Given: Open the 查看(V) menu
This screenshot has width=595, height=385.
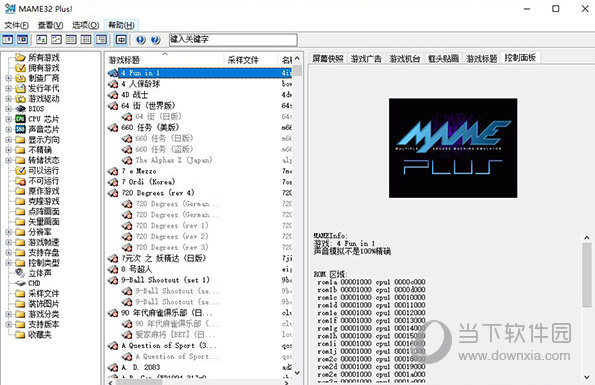Looking at the screenshot, I should click(x=50, y=25).
